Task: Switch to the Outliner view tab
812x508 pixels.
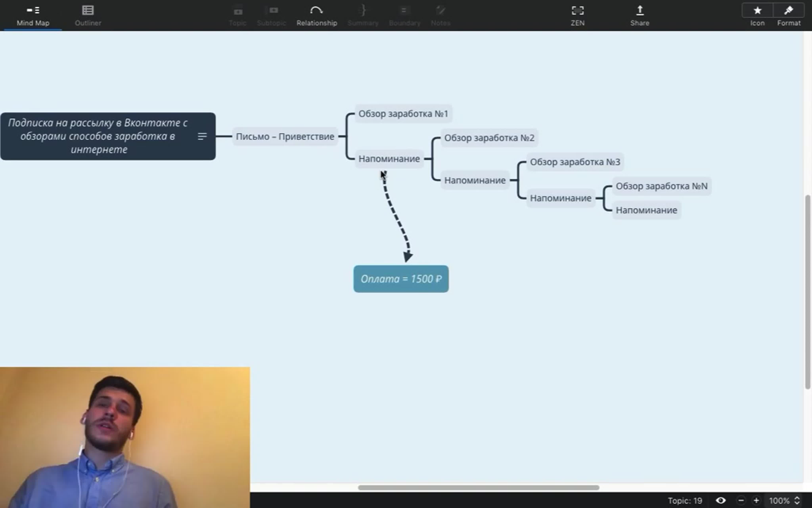Action: [x=88, y=15]
